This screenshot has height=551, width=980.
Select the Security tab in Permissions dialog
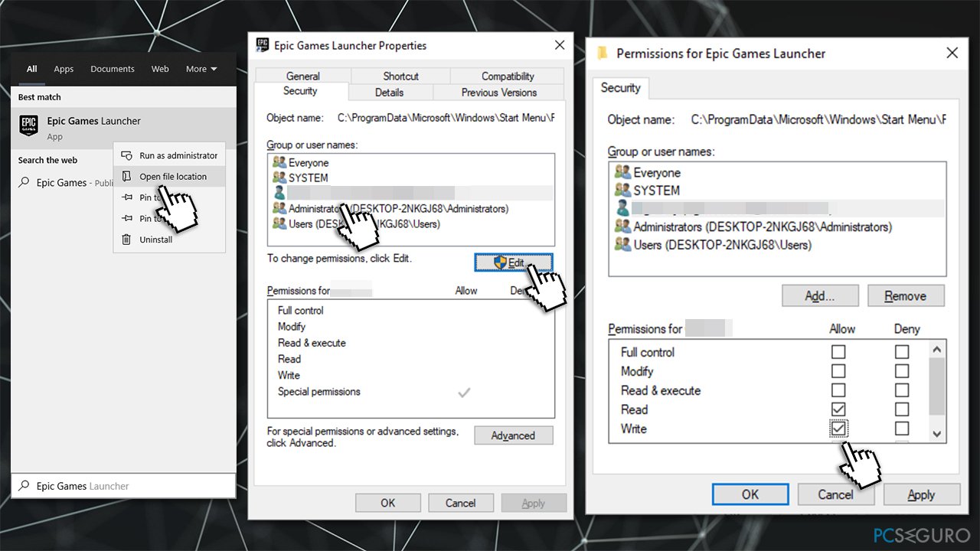620,87
